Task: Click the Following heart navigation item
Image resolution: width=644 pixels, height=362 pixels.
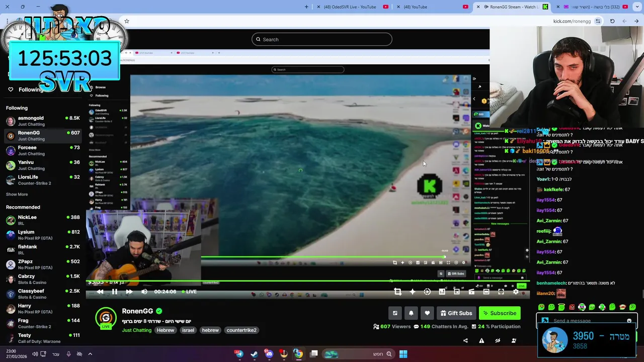Action: [26, 89]
